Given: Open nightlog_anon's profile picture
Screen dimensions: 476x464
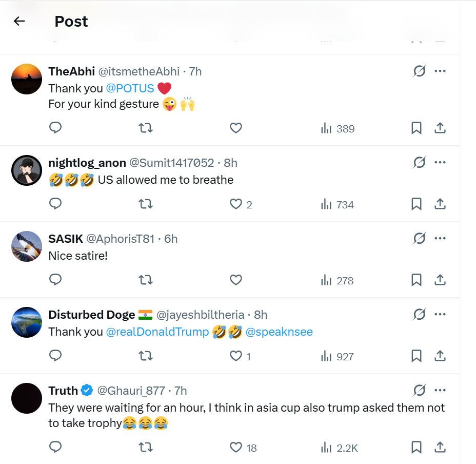Looking at the screenshot, I should pos(26,170).
